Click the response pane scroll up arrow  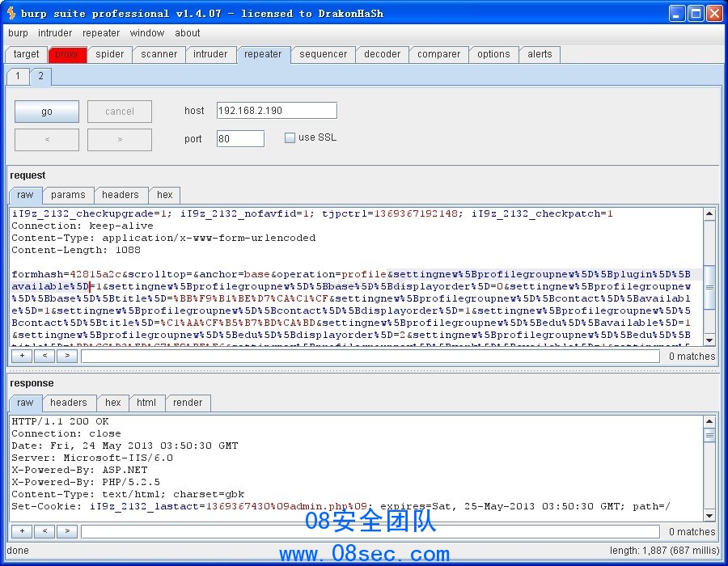(x=709, y=422)
